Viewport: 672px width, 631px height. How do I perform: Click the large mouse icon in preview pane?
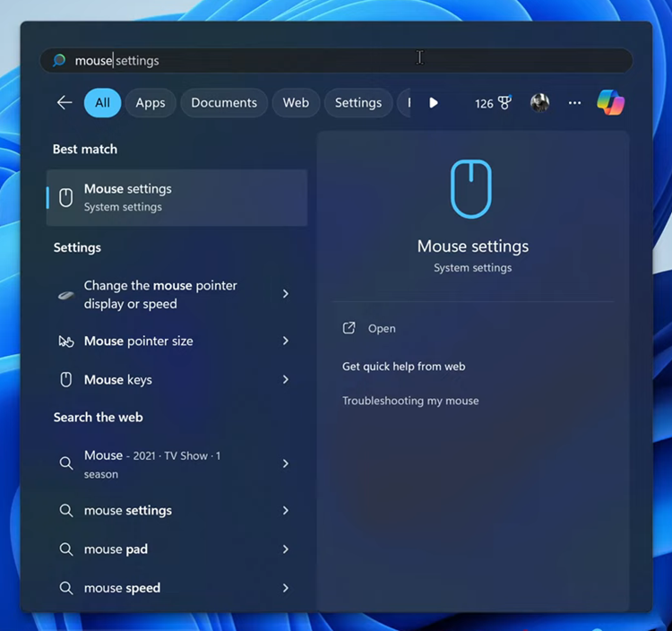pyautogui.click(x=471, y=188)
